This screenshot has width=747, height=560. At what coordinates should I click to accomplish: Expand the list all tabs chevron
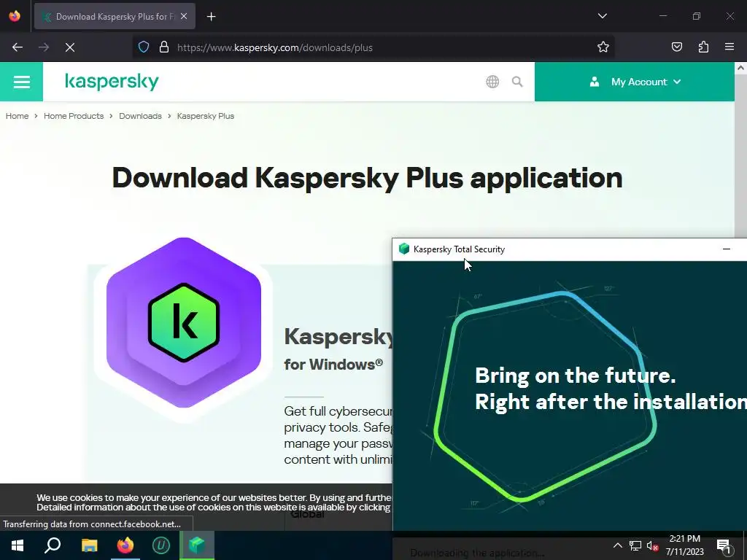(x=602, y=16)
